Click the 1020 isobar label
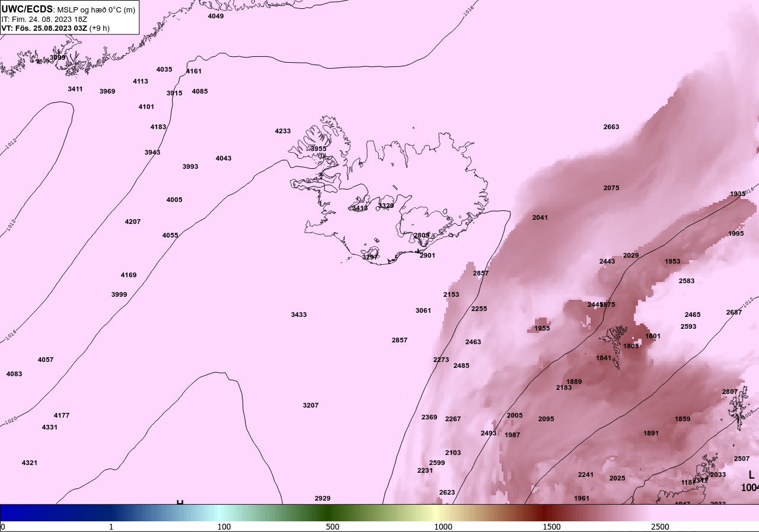 [10, 422]
